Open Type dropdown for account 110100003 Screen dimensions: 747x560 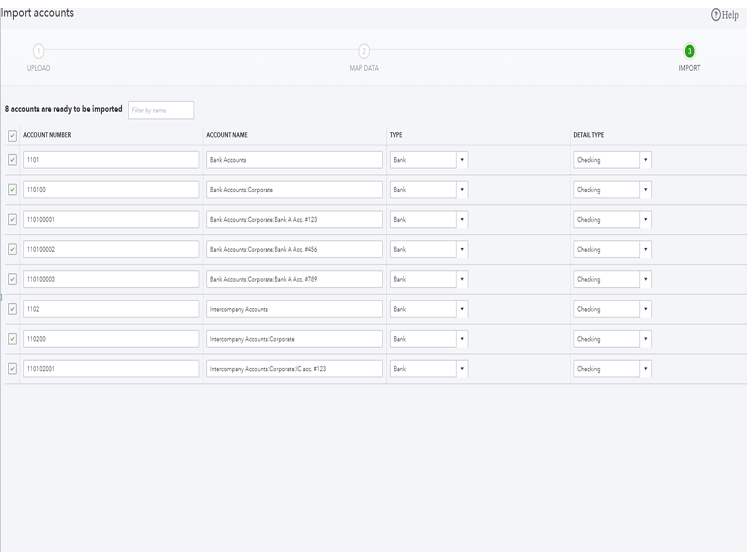point(462,279)
